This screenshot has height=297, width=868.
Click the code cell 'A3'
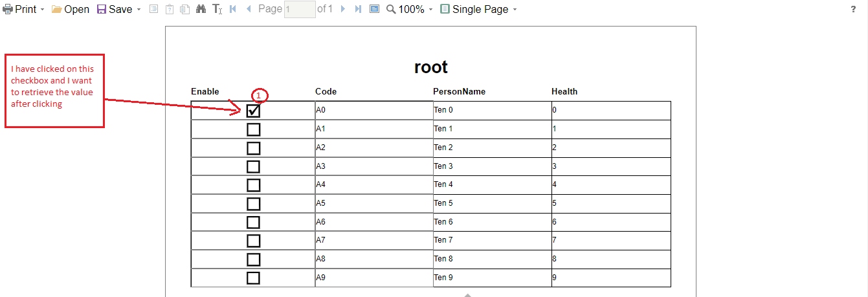tap(374, 166)
